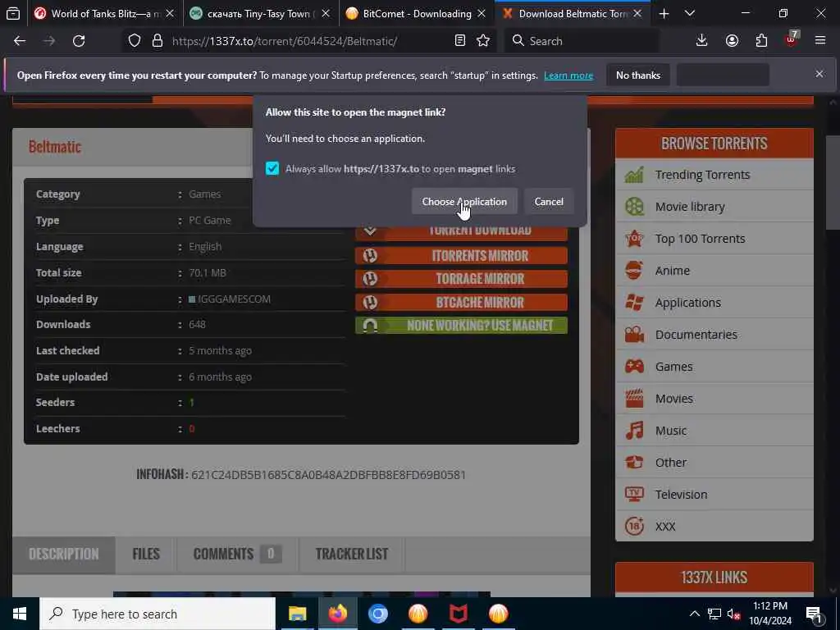Open the IGGGAMESCOM uploader link
The height and width of the screenshot is (630, 840).
234,299
